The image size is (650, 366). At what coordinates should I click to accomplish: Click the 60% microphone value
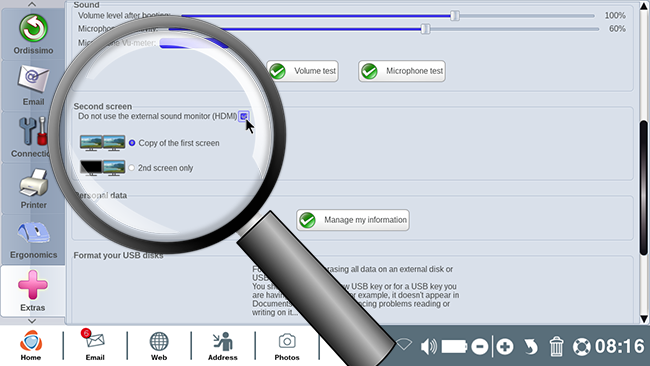[x=617, y=29]
